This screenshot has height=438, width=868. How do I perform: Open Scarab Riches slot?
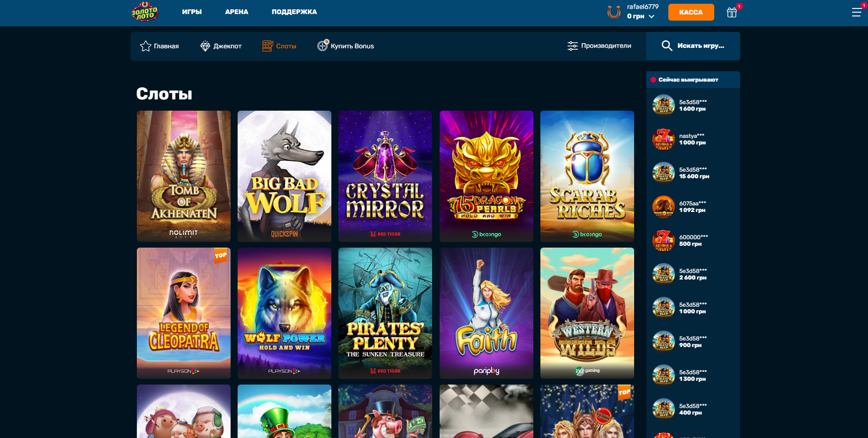[x=587, y=176]
